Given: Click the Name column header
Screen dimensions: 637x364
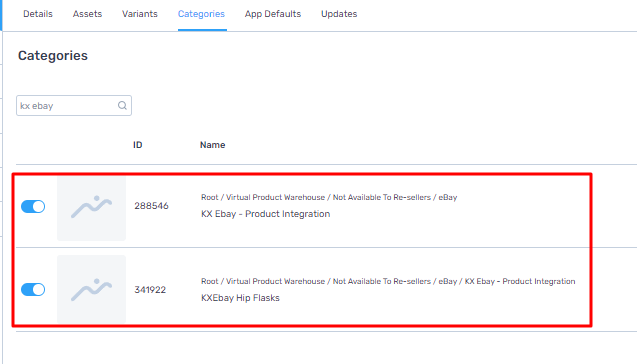Looking at the screenshot, I should 212,145.
